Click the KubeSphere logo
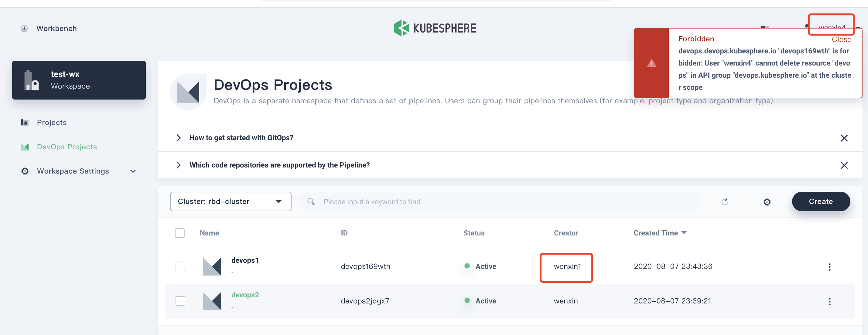 tap(435, 28)
